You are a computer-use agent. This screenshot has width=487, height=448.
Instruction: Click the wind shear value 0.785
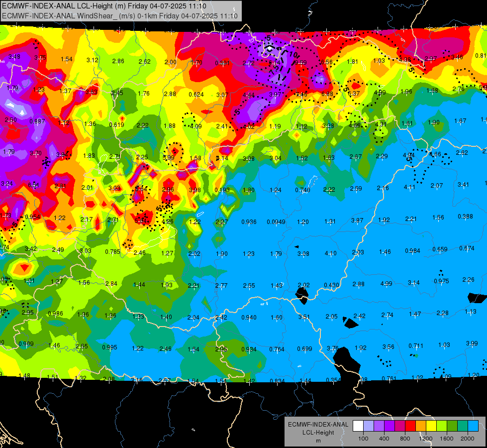112,251
